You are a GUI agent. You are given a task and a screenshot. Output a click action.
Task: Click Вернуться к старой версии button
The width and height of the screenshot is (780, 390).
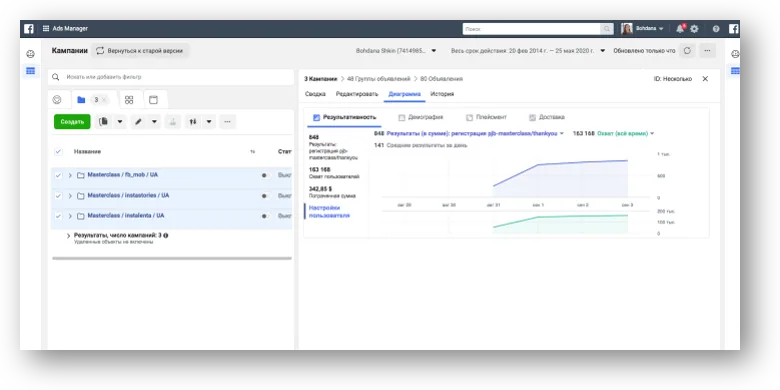click(x=140, y=51)
